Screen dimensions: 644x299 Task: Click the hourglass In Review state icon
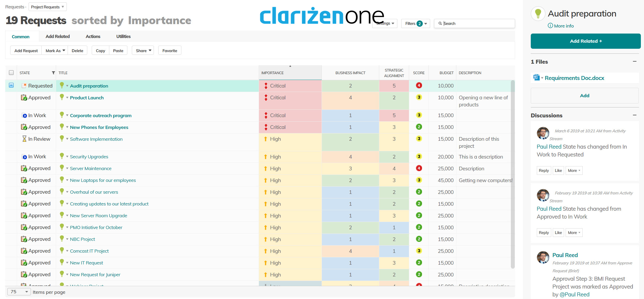coord(24,139)
